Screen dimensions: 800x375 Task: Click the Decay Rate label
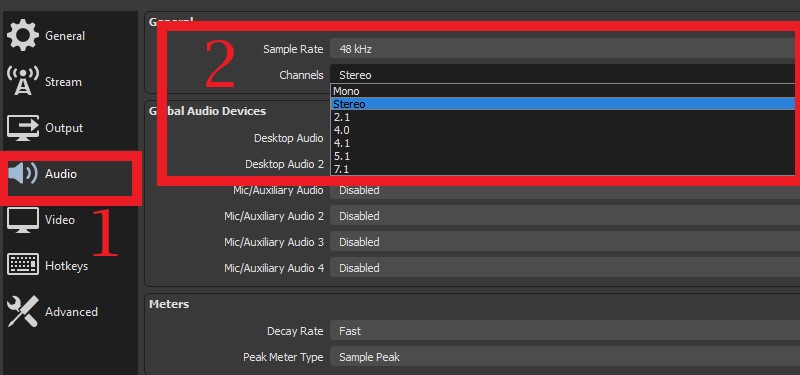point(295,331)
